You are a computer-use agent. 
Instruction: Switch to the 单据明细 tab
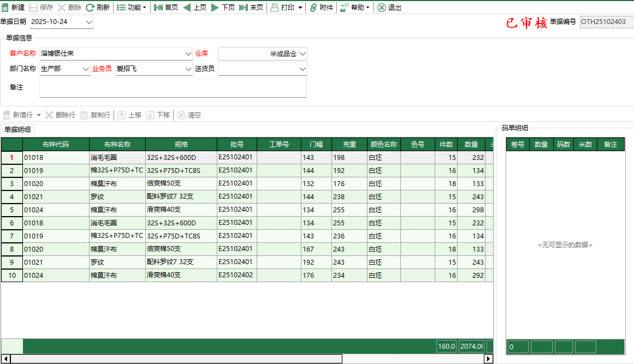point(16,130)
